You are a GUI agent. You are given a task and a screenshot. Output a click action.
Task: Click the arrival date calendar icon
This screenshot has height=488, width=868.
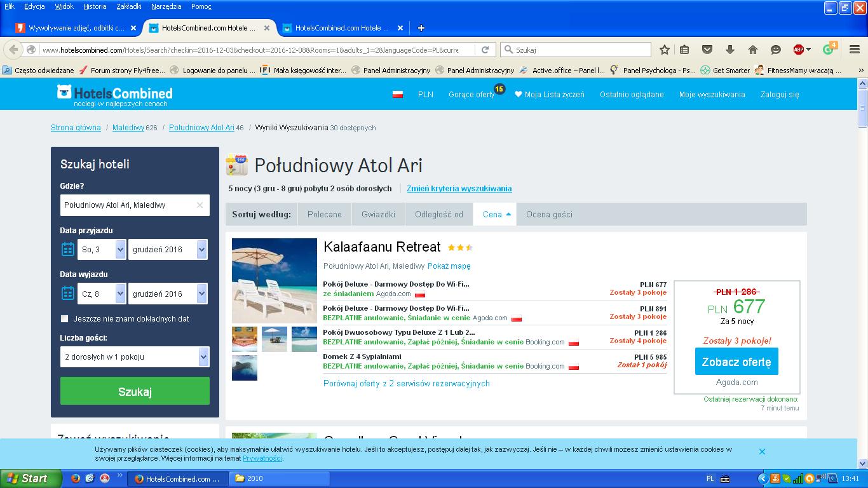(x=68, y=249)
